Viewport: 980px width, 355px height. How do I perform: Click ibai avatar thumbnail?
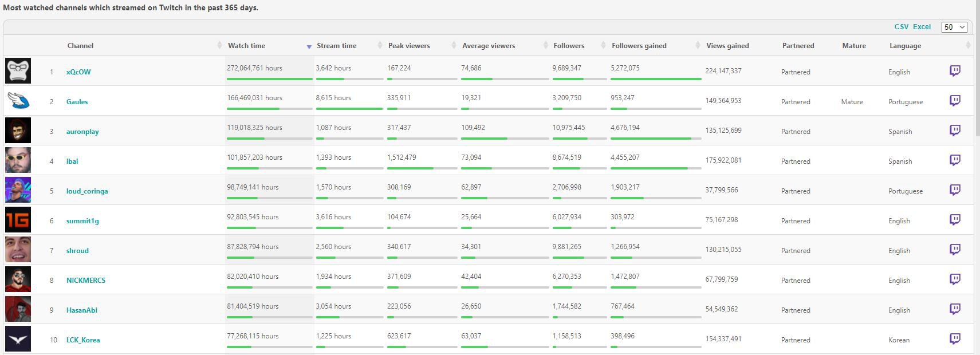click(x=18, y=160)
